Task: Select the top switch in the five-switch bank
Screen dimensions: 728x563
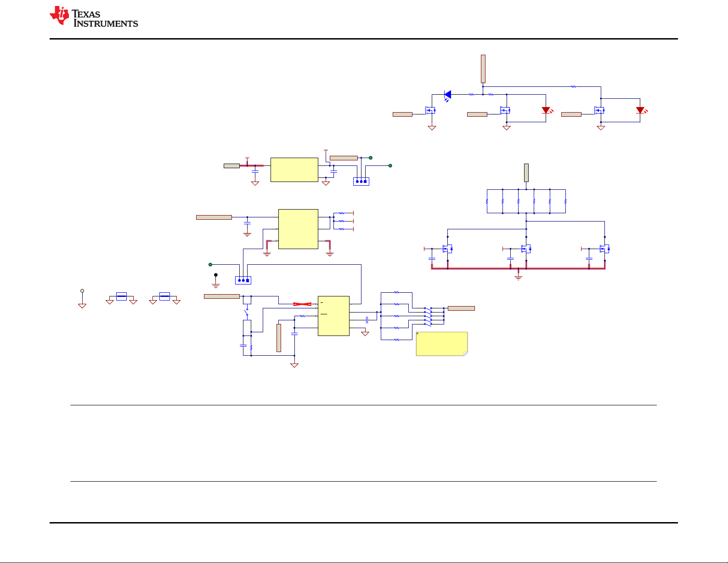Action: pos(428,308)
